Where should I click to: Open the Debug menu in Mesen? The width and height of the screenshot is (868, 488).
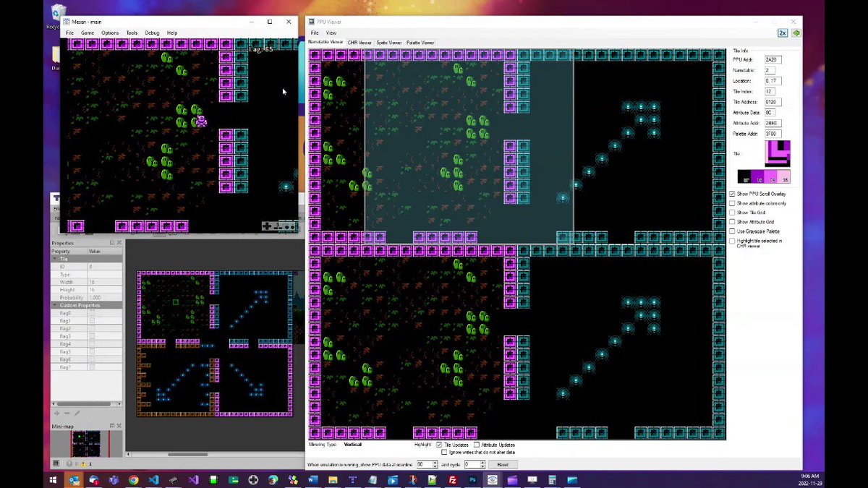[152, 33]
